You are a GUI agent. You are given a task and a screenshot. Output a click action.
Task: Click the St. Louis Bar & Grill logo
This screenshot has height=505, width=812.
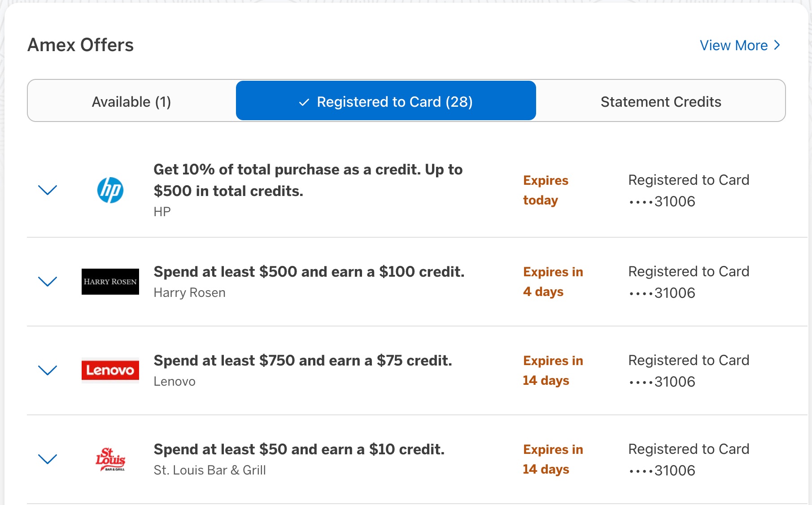(x=110, y=459)
